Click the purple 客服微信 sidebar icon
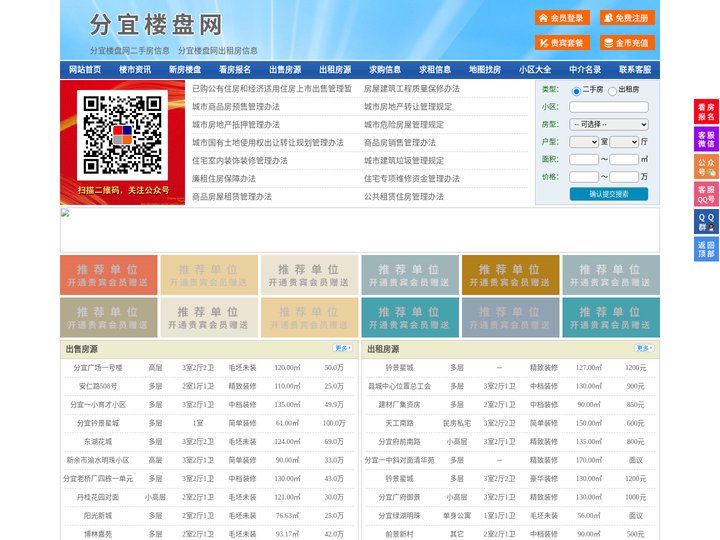The width and height of the screenshot is (720, 540). pyautogui.click(x=706, y=139)
